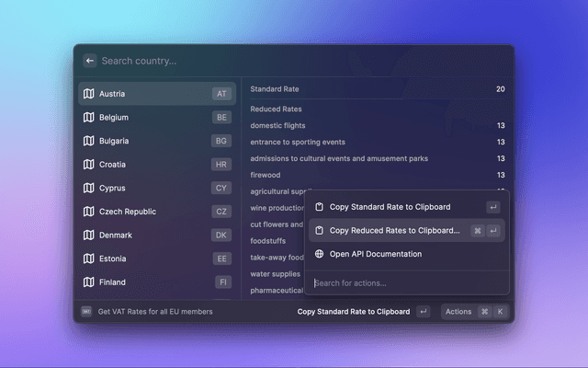Image resolution: width=588 pixels, height=368 pixels.
Task: Click the Search for actions field
Action: tap(404, 282)
